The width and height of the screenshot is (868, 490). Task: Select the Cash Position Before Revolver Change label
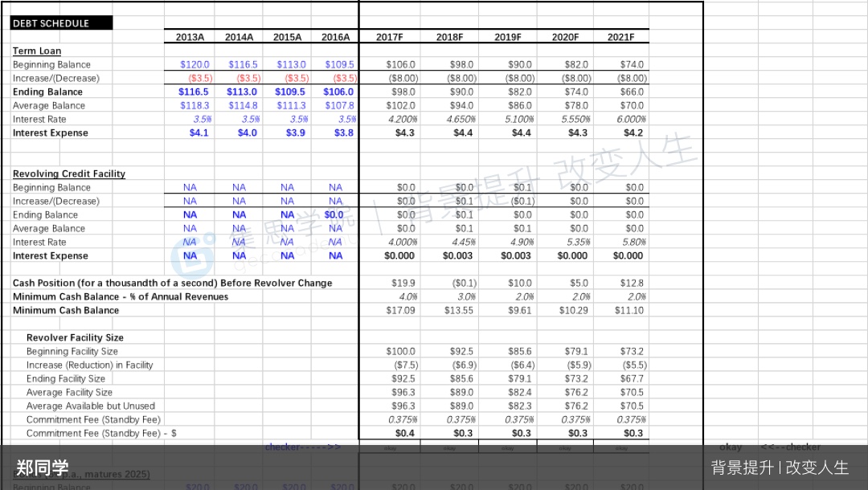click(x=172, y=284)
